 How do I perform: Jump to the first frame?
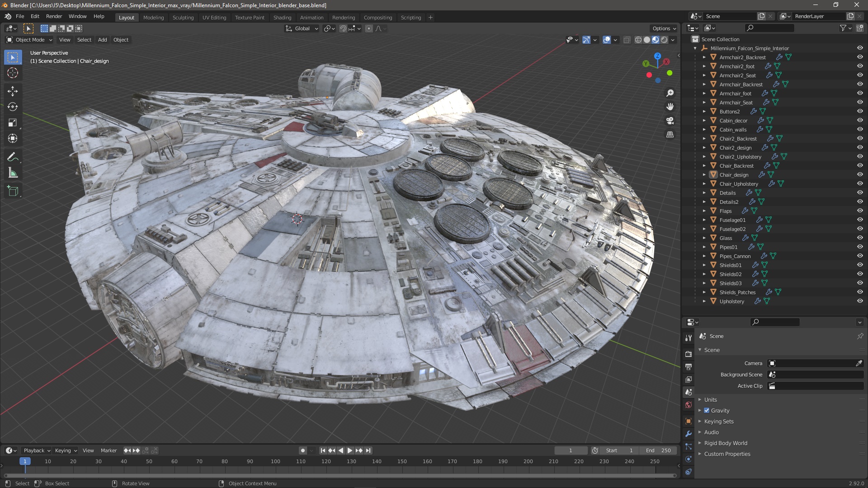click(x=323, y=450)
